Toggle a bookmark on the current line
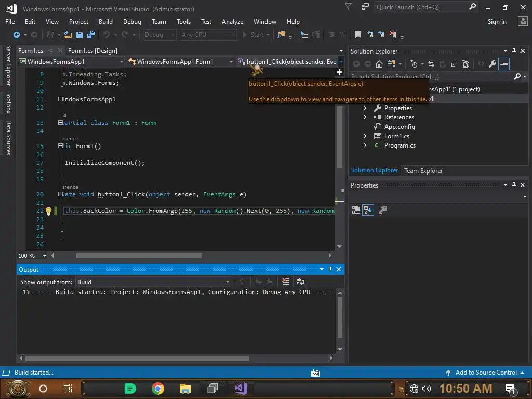Screen dimensions: 532x399 (358, 35)
